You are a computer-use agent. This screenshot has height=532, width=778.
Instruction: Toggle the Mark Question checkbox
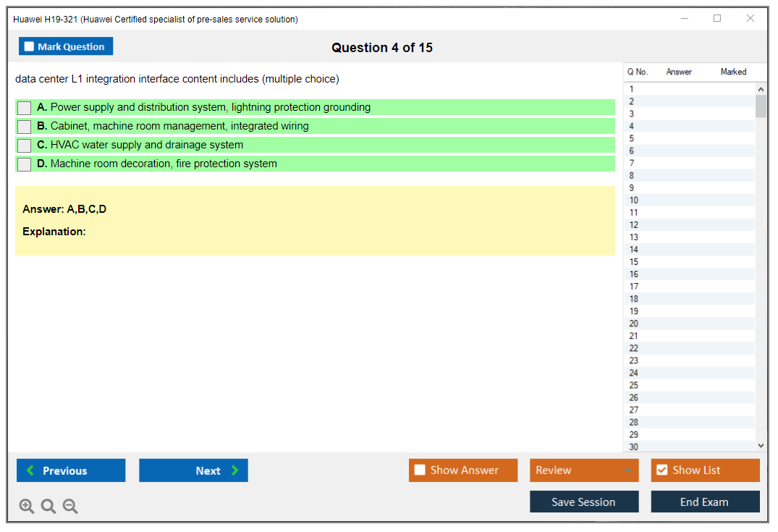click(x=29, y=46)
